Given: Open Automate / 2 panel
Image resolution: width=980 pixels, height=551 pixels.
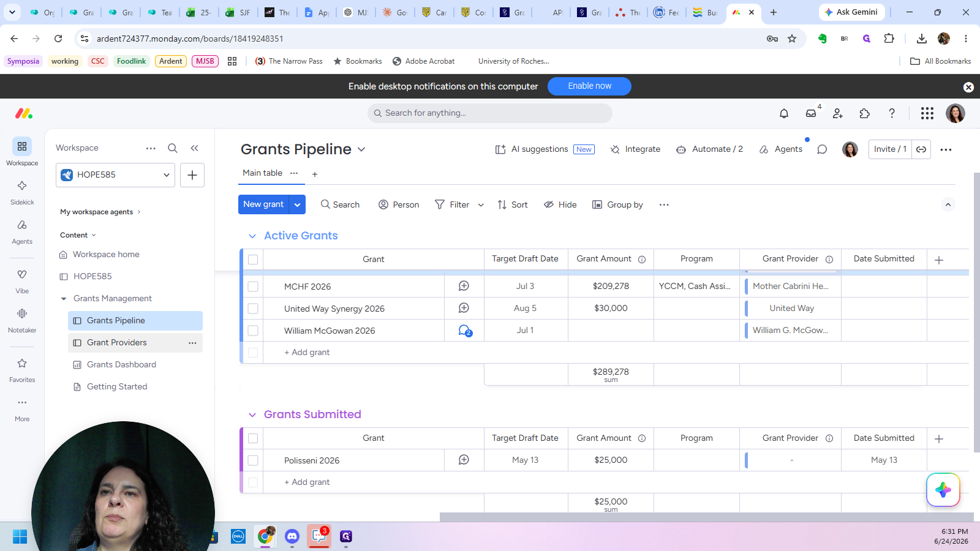Looking at the screenshot, I should (x=710, y=149).
